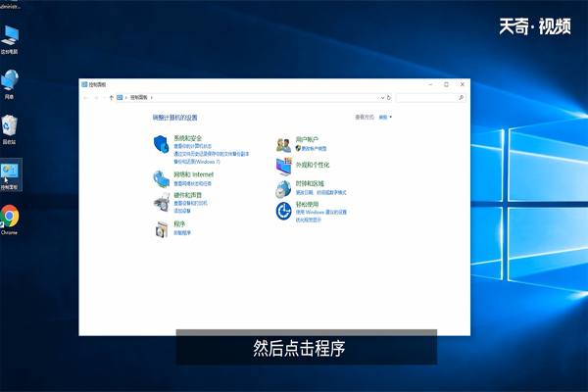Click the 程序 programs box icon
The height and width of the screenshot is (392, 588).
point(162,229)
